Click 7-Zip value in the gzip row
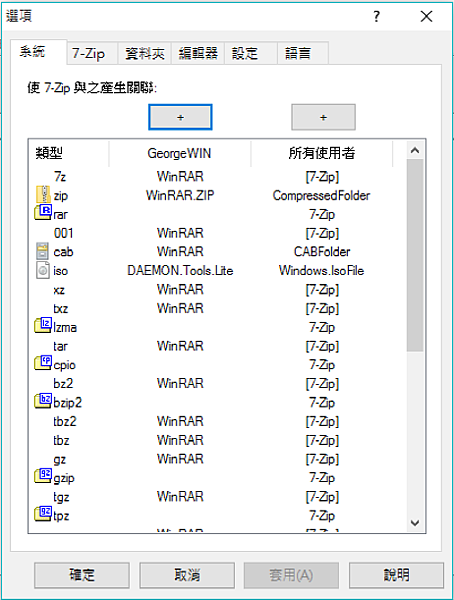The width and height of the screenshot is (454, 600). point(322,478)
